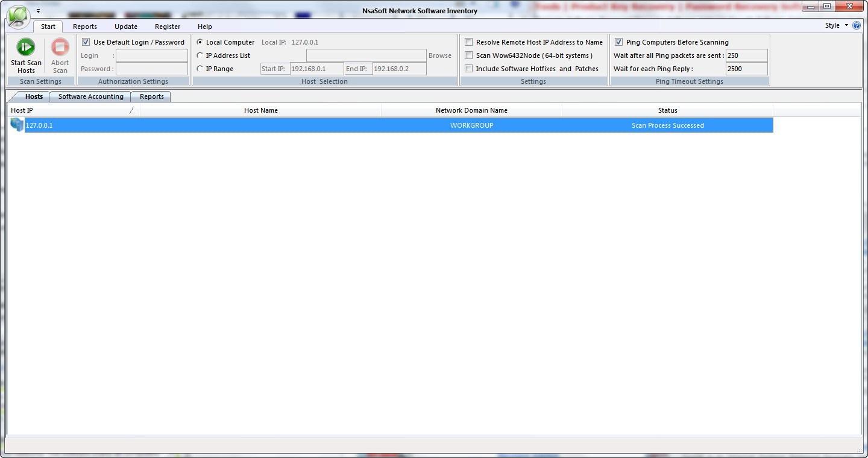Enable Resolve Remote Host IP Address to Name
Viewport: 868px width, 458px height.
468,42
